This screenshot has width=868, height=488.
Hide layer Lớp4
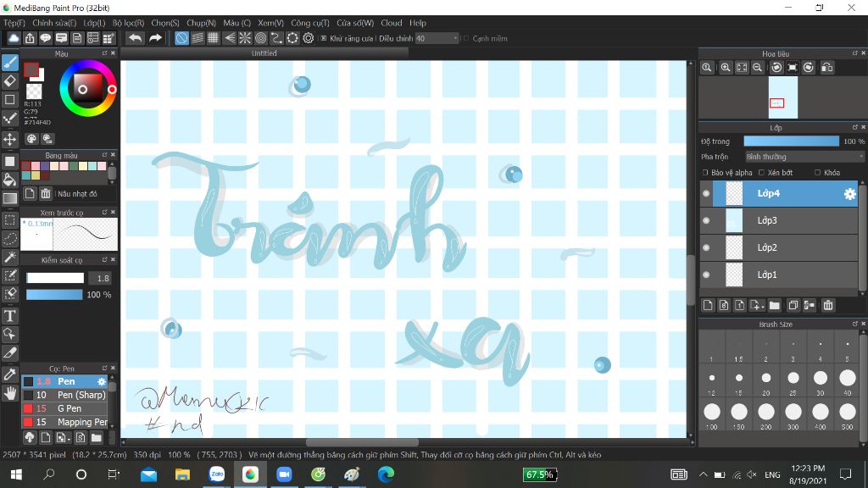(x=706, y=194)
